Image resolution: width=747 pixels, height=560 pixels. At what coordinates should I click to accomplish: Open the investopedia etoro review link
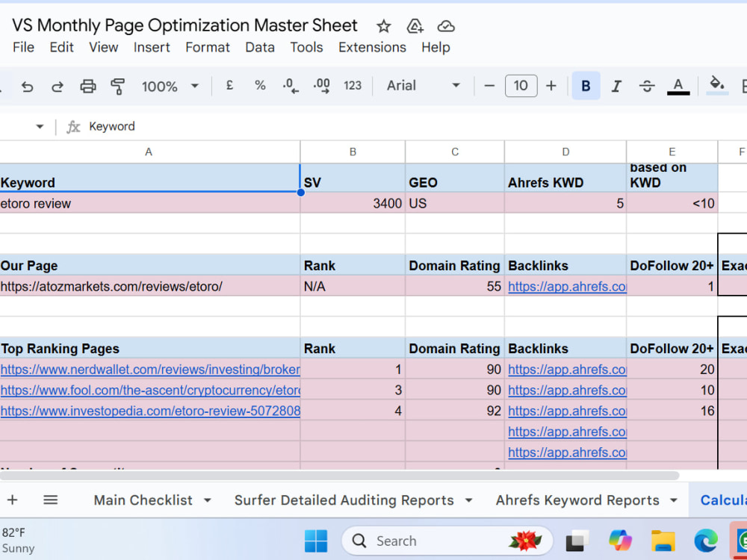pos(151,411)
